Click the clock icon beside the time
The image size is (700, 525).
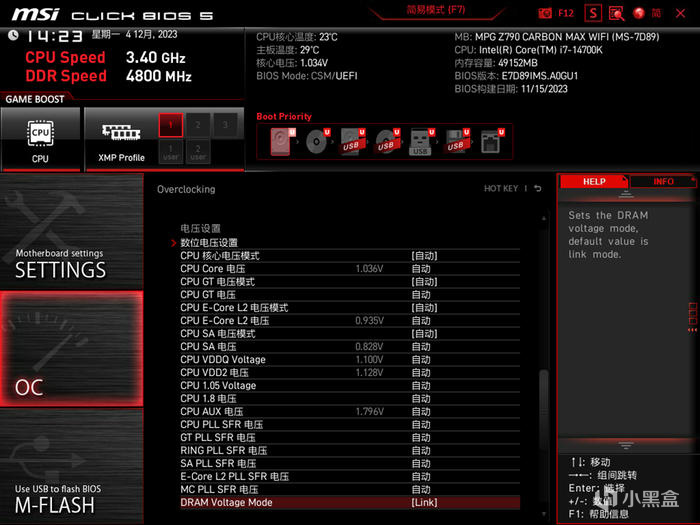(x=13, y=35)
